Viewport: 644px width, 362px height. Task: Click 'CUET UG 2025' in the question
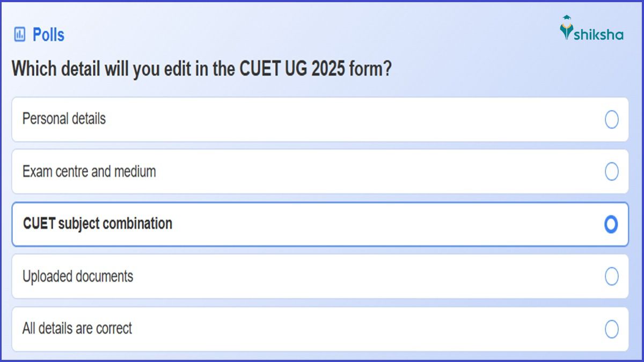click(291, 69)
